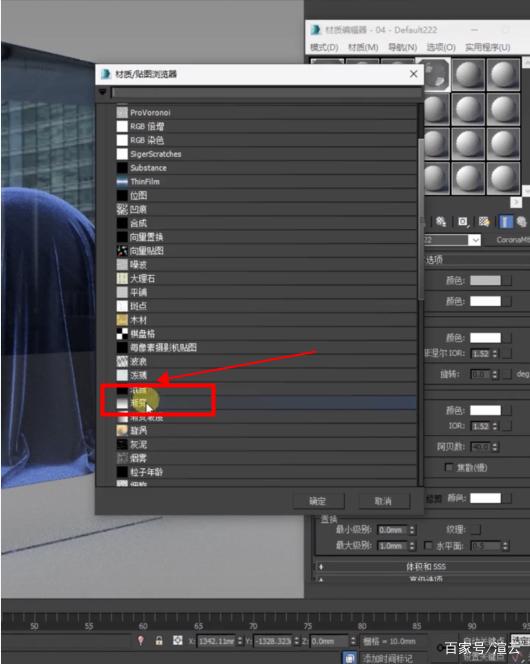This screenshot has width=530, height=664.
Task: Adjust the 阿贝数 spinner arrows
Action: 495,447
